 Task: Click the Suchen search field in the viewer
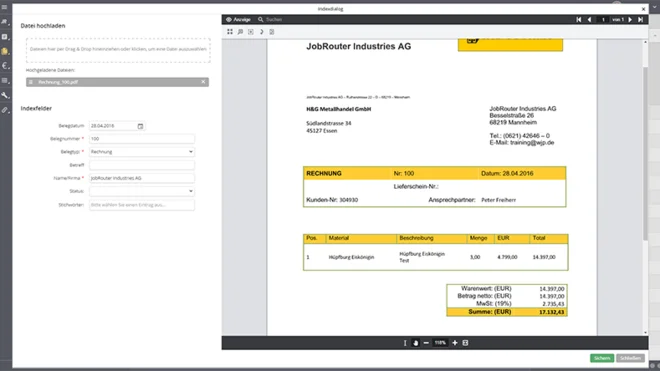coord(274,19)
